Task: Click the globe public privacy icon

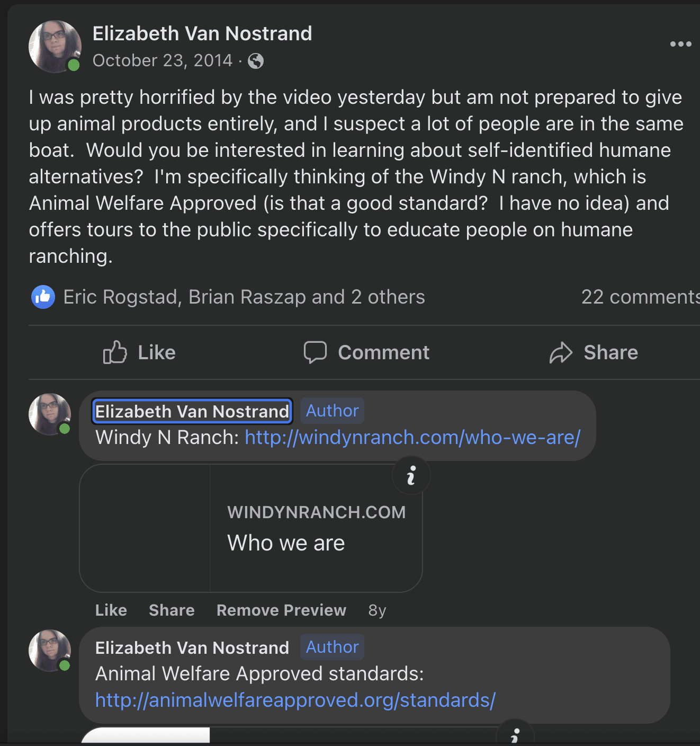Action: [x=256, y=61]
